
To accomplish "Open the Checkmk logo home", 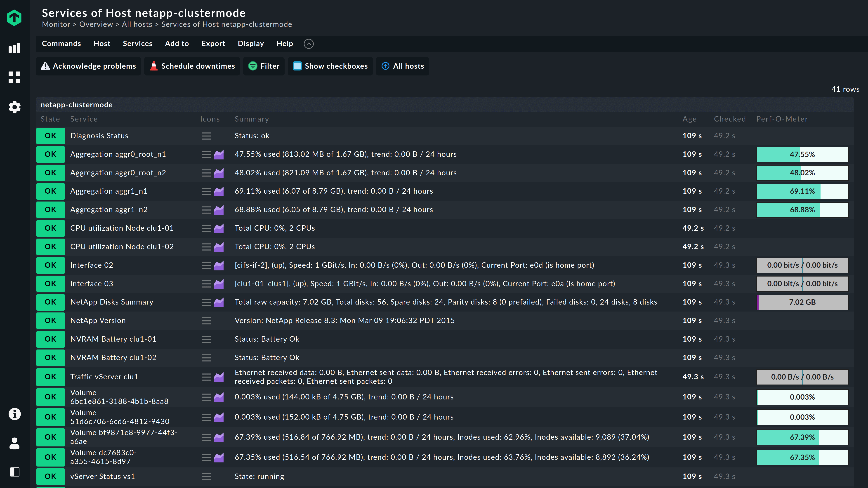I will coord(14,18).
